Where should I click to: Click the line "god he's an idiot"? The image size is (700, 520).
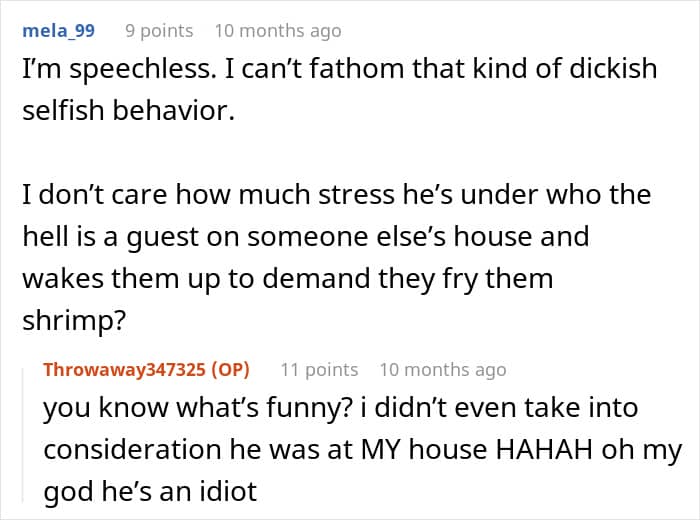tap(150, 491)
